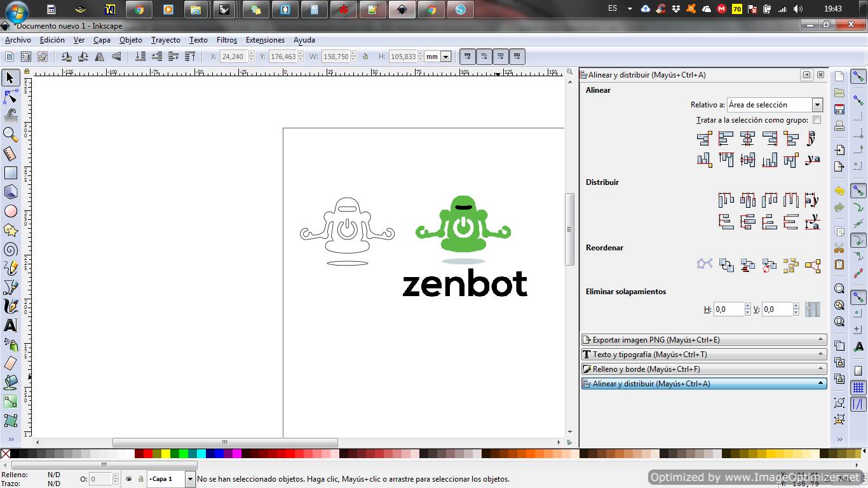
Task: Choose the Node edit tool
Action: (x=10, y=97)
